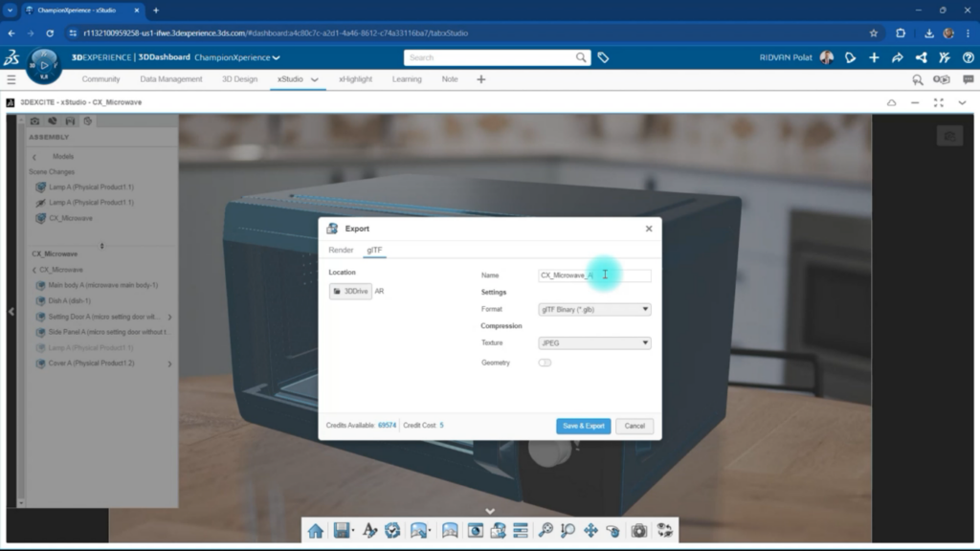Open the stacked list bars icon
Screen dimensions: 980x551
click(x=521, y=531)
